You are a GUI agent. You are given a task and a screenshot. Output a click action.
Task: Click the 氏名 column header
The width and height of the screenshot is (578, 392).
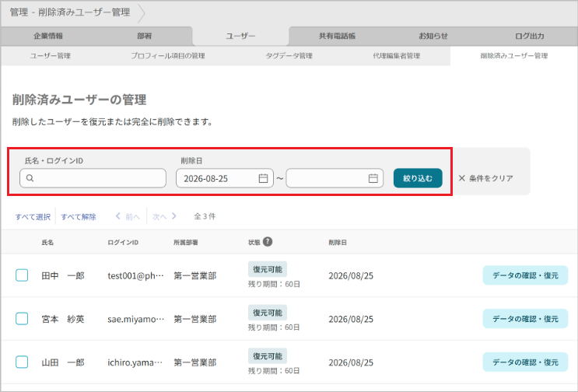tap(47, 243)
